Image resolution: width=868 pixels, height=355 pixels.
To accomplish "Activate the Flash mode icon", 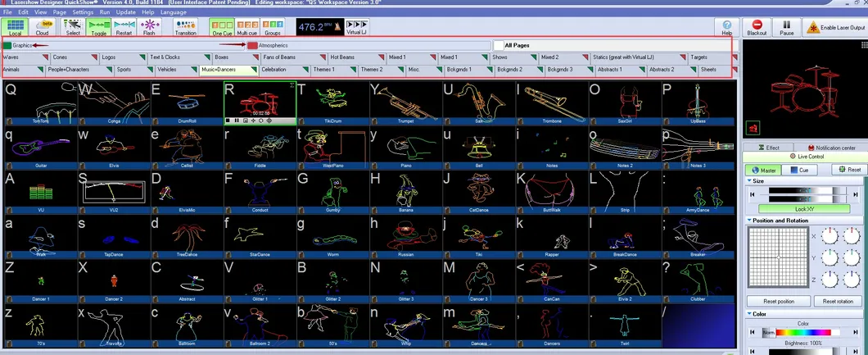I will coord(149,27).
